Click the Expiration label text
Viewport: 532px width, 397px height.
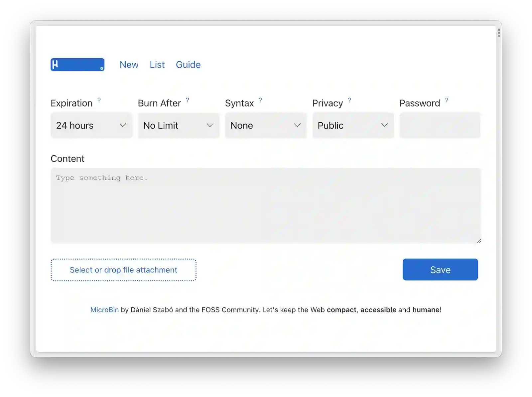pos(71,103)
